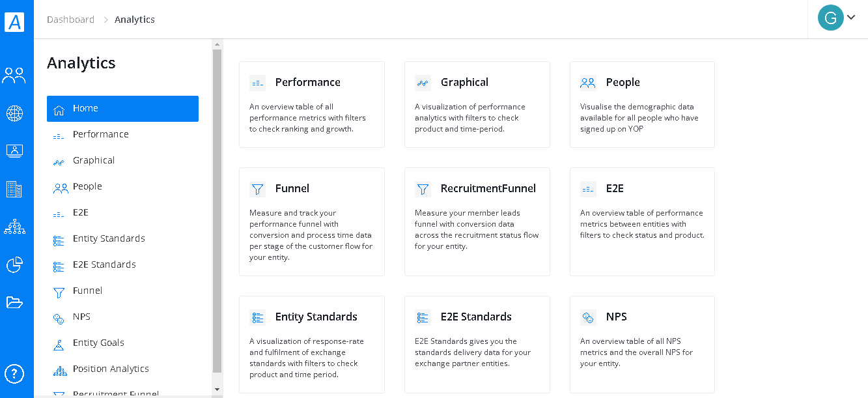
Task: Select Home in Analytics menu
Action: click(122, 109)
